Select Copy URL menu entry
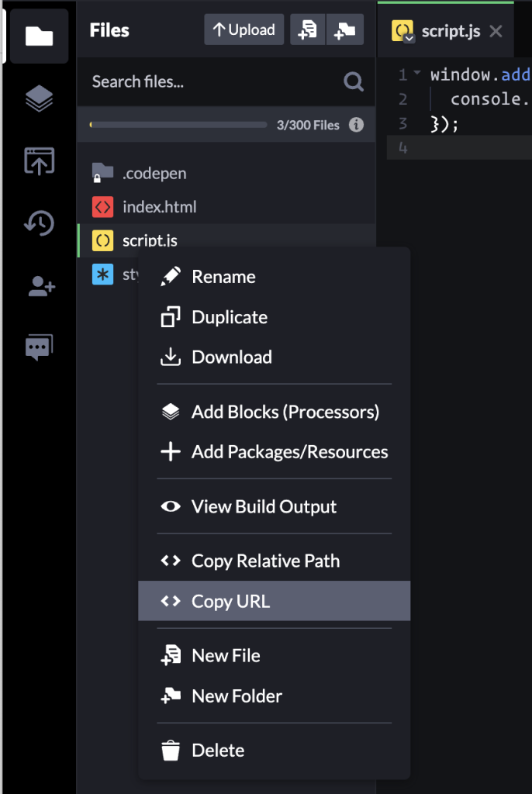This screenshot has width=532, height=794. tap(230, 602)
